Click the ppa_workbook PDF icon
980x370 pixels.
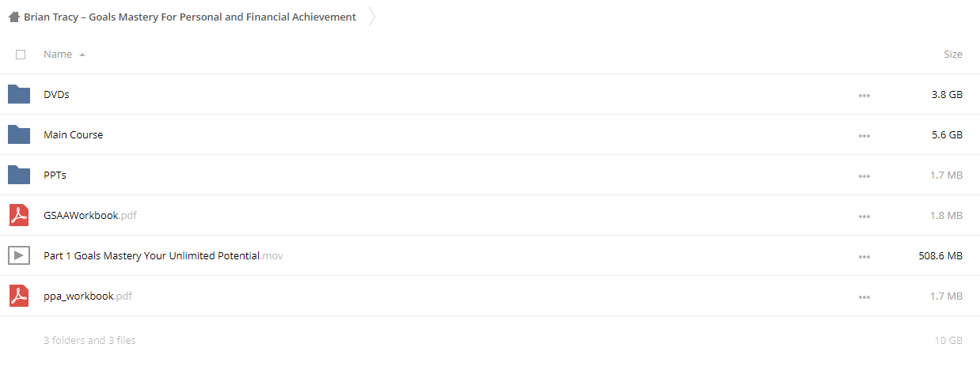click(19, 296)
